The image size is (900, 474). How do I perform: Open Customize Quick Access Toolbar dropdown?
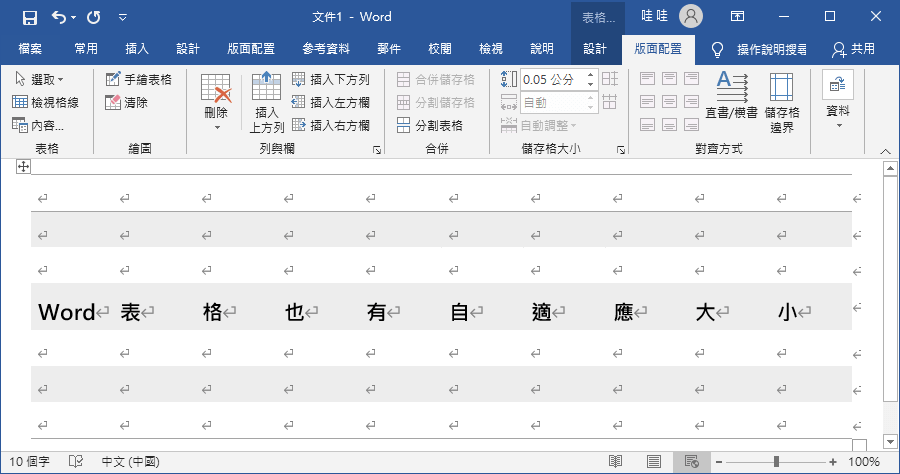pos(122,18)
